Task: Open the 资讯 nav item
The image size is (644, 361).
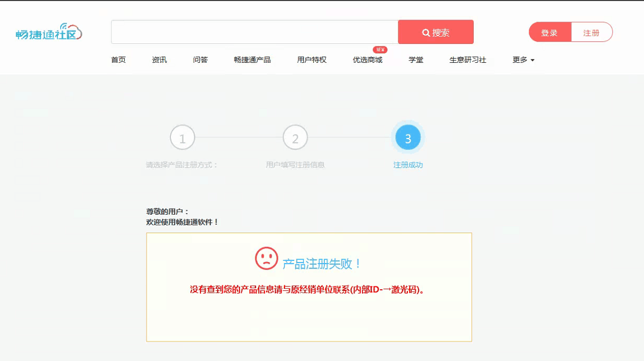Action: pos(159,60)
